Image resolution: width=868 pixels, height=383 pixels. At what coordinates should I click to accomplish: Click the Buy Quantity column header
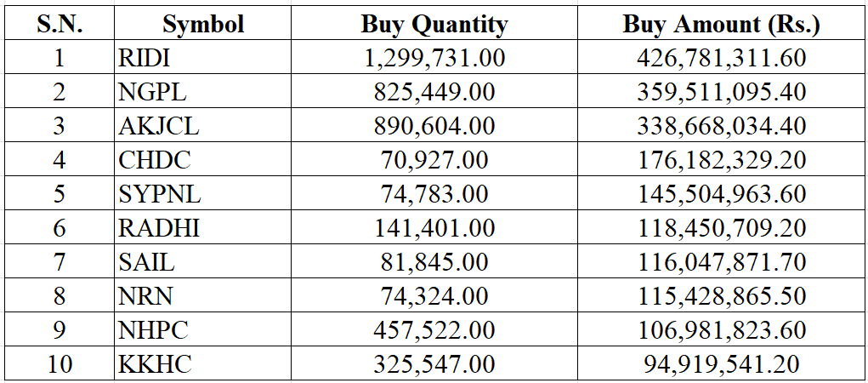click(434, 24)
